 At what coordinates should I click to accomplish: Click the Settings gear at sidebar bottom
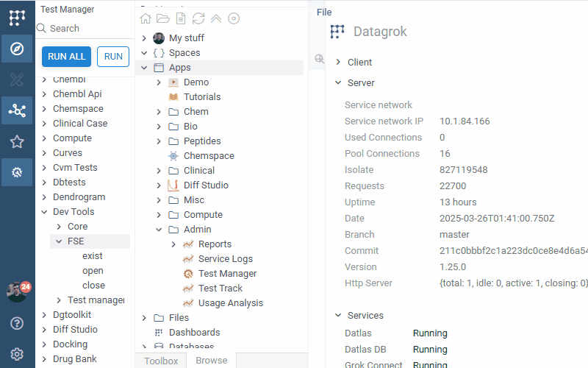17,354
